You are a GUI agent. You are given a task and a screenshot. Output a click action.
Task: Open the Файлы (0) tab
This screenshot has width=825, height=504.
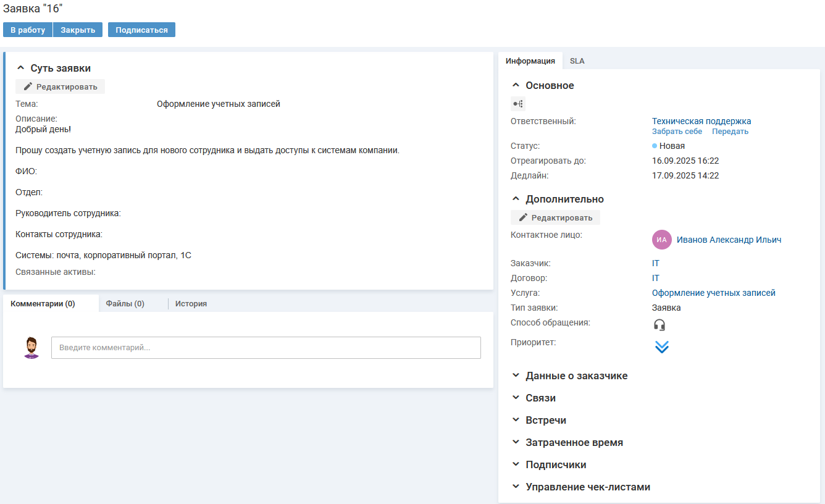pyautogui.click(x=125, y=304)
